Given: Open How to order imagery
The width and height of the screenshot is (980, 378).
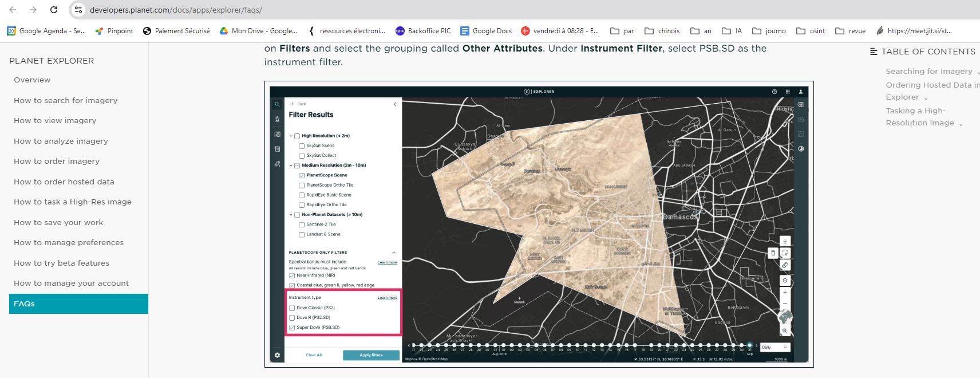Looking at the screenshot, I should (x=57, y=161).
